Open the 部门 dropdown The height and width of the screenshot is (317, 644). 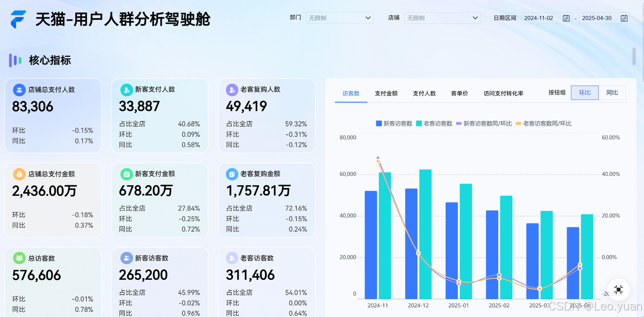coord(340,18)
